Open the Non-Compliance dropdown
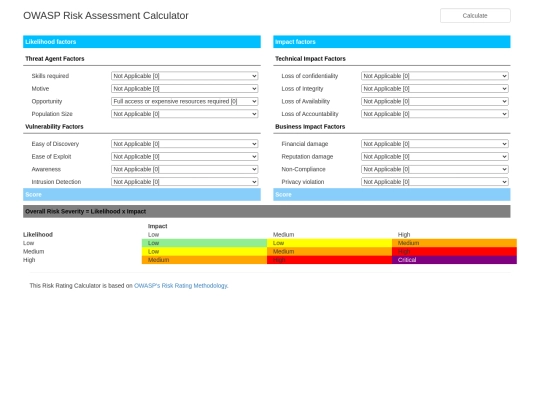Screen dimensions: 540x405 (x=435, y=169)
